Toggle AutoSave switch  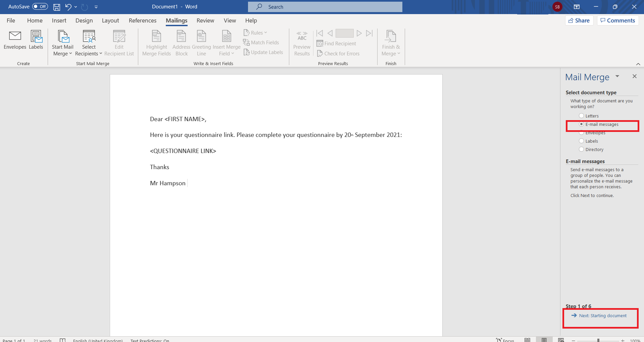point(40,6)
